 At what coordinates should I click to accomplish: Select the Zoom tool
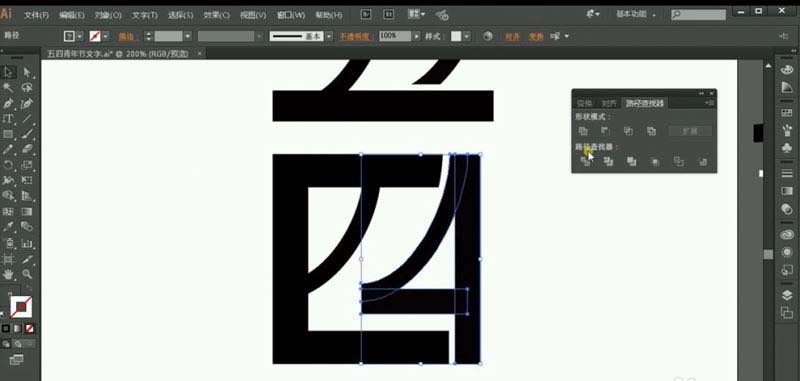(x=27, y=274)
